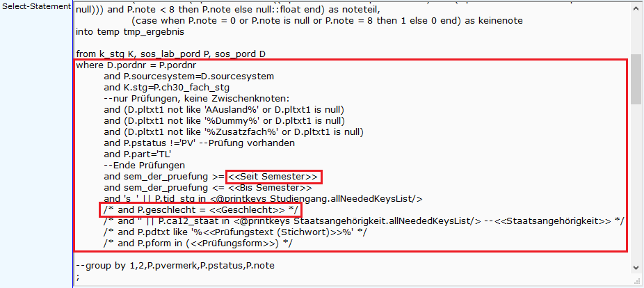This screenshot has height=288, width=644.
Task: Click the Select-Statement field label
Action: tap(36, 6)
